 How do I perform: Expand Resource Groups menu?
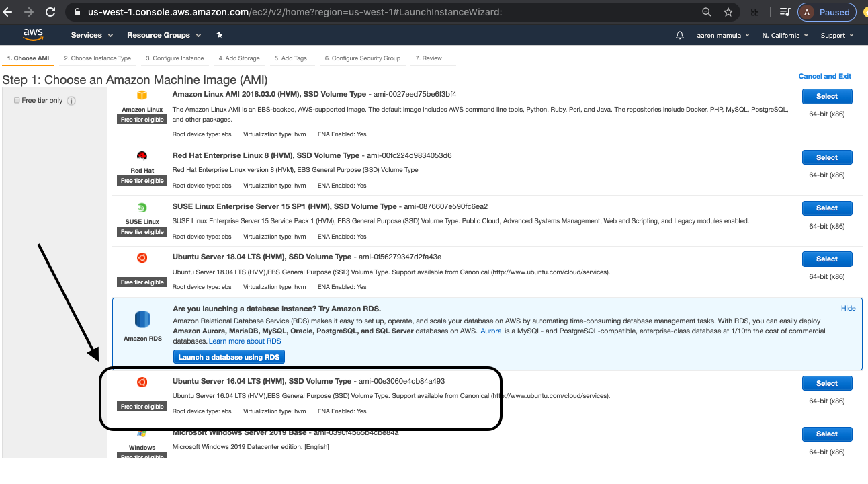[x=163, y=35]
